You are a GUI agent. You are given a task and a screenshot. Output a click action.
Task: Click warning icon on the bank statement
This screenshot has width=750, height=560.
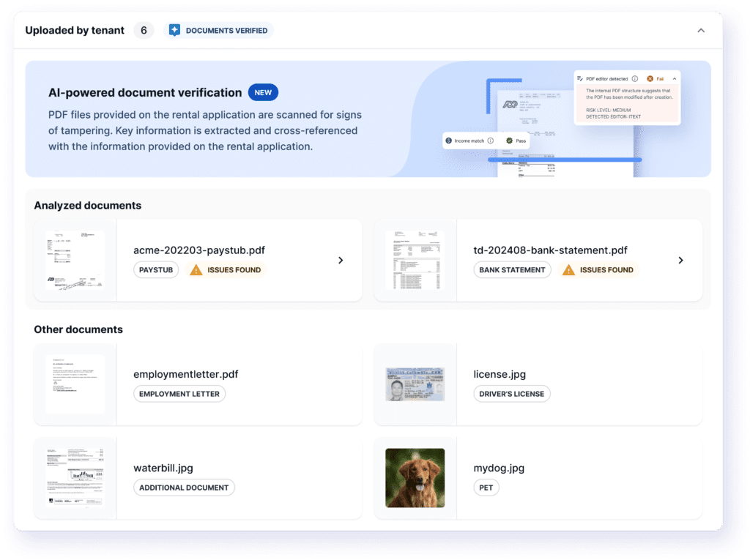click(x=568, y=270)
